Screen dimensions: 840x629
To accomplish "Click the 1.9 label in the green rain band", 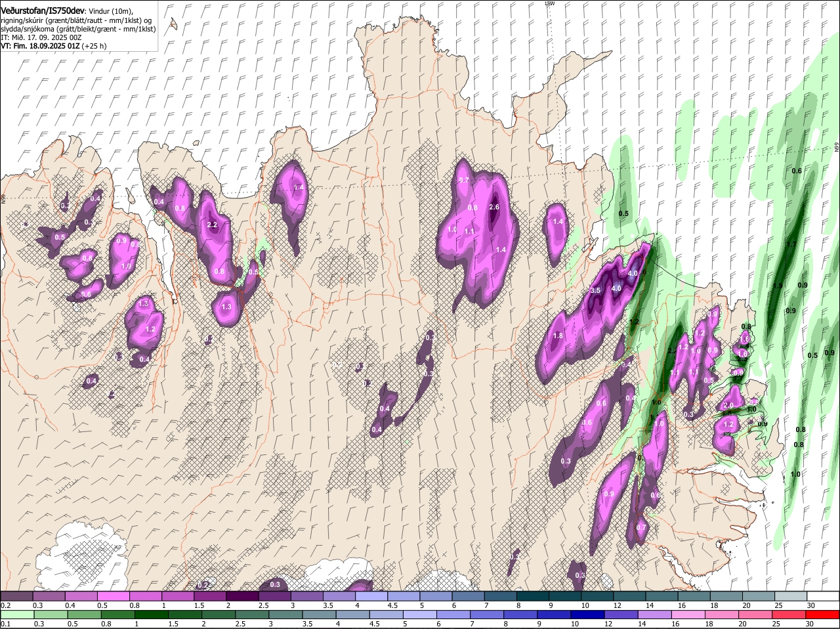I will pos(778,286).
